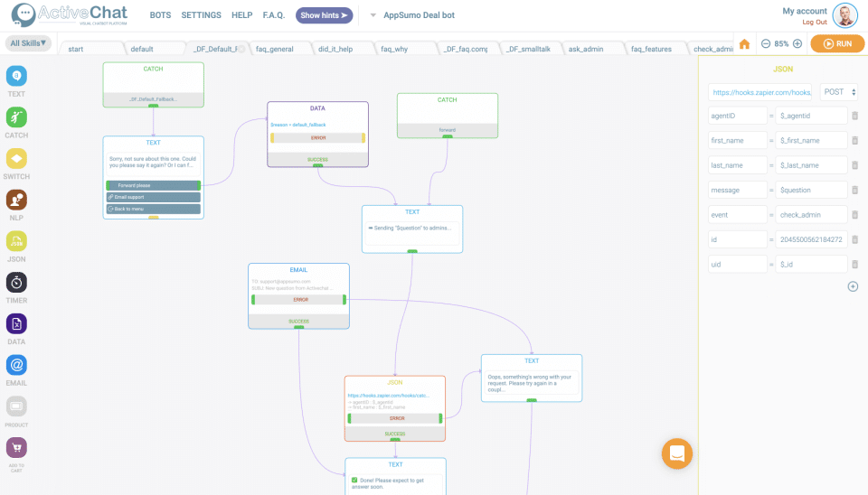Select the ADD TO CART block icon
The image size is (868, 495).
click(x=16, y=447)
